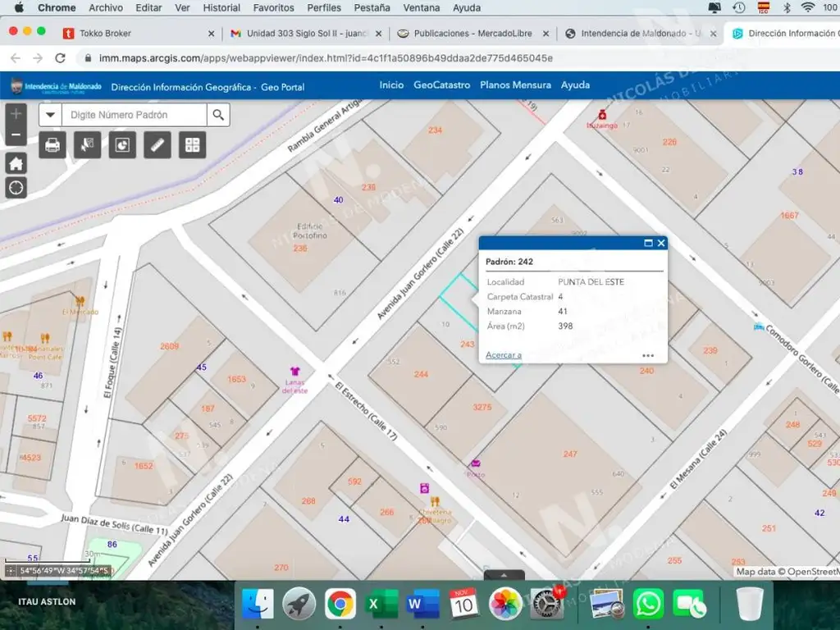Click the magnifier search button

click(217, 115)
